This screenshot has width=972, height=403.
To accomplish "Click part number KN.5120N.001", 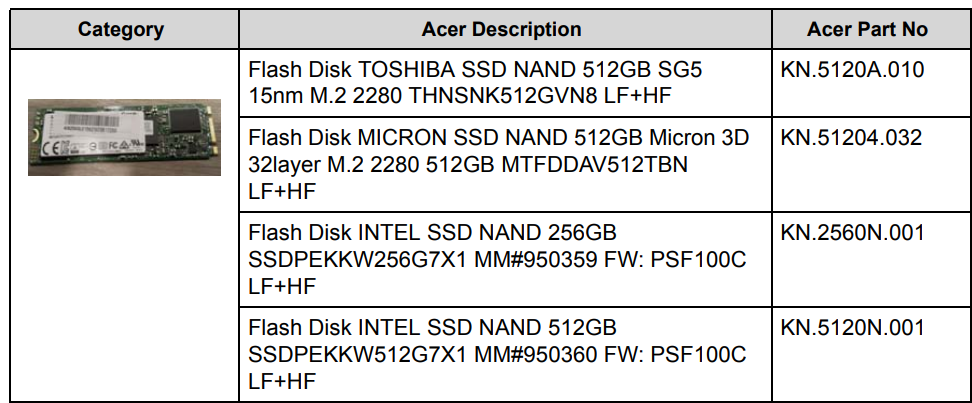I will pos(852,327).
